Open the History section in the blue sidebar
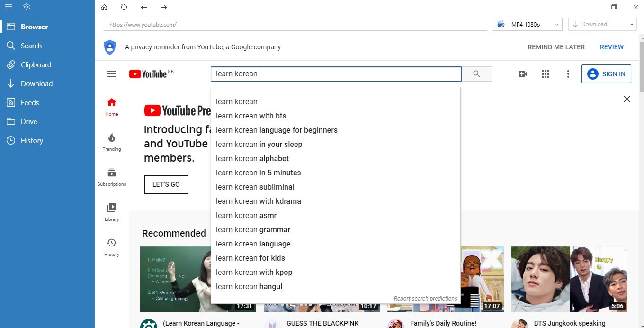Image resolution: width=644 pixels, height=328 pixels. coord(47,141)
